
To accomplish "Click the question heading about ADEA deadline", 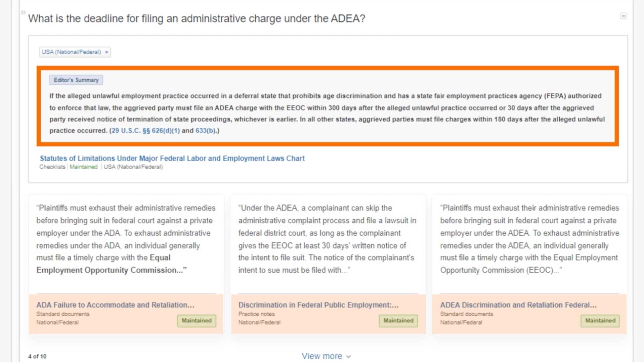I will [197, 18].
